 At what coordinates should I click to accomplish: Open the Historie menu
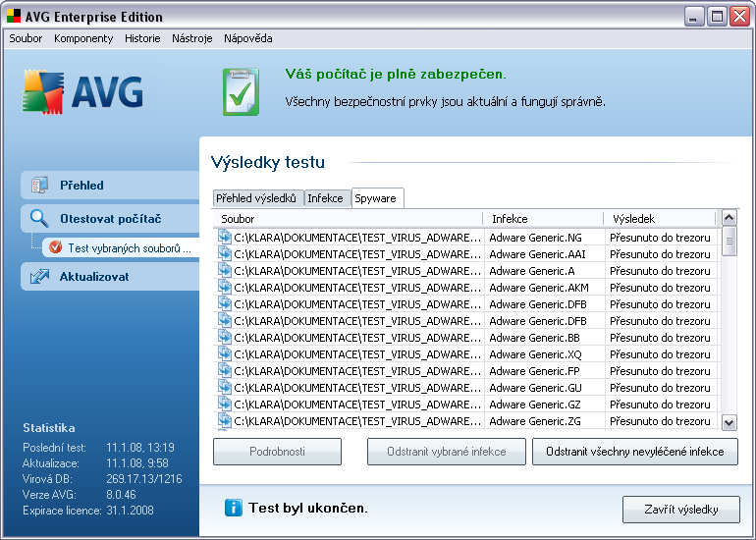(142, 38)
